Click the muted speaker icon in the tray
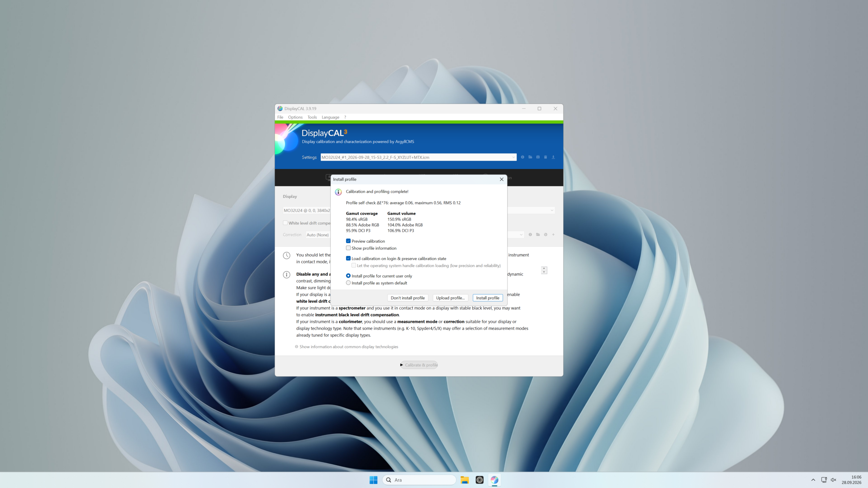This screenshot has width=868, height=488. tap(833, 480)
